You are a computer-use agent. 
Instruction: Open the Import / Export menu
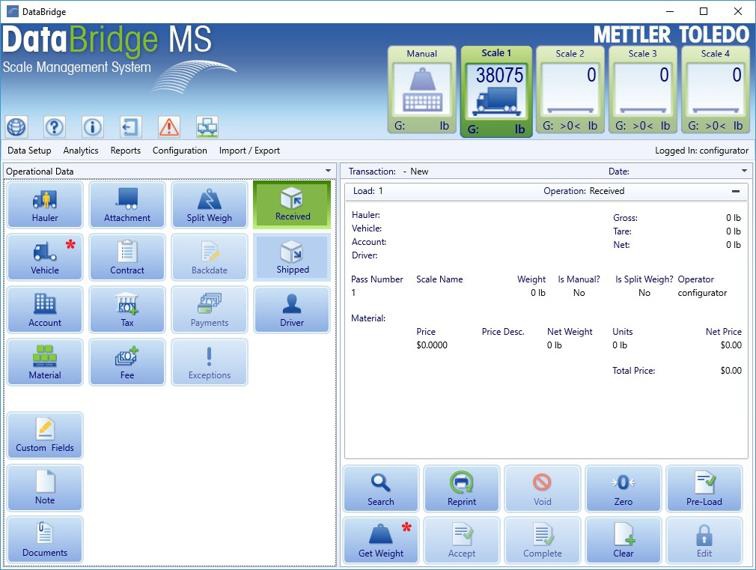[x=249, y=150]
